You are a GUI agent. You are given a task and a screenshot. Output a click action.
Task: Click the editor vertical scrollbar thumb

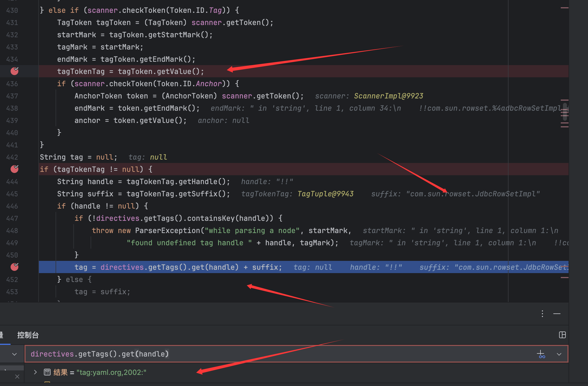tap(565, 112)
